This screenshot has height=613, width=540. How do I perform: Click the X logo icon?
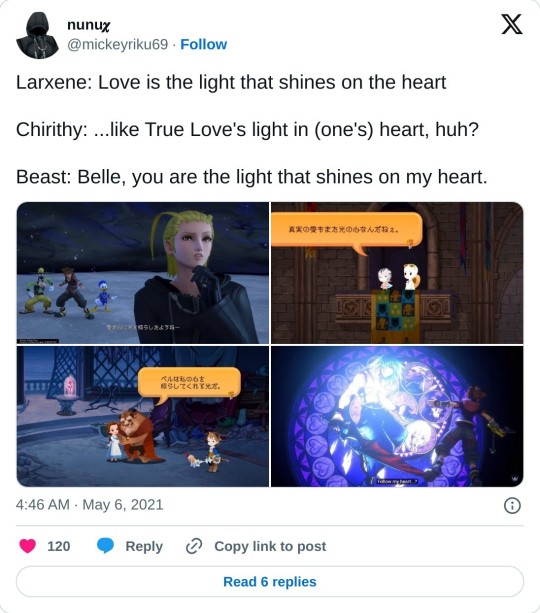pyautogui.click(x=512, y=25)
